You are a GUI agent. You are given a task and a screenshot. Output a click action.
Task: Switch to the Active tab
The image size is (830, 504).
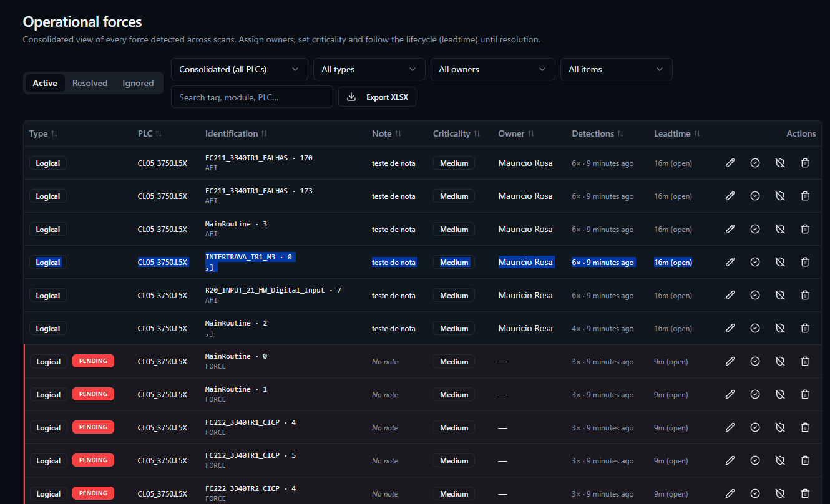[45, 83]
